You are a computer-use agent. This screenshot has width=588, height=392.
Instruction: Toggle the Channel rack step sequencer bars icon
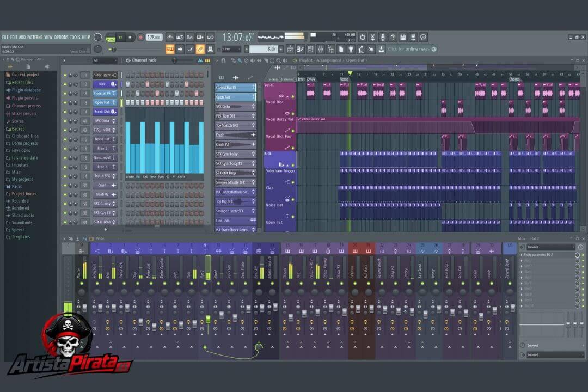207,60
